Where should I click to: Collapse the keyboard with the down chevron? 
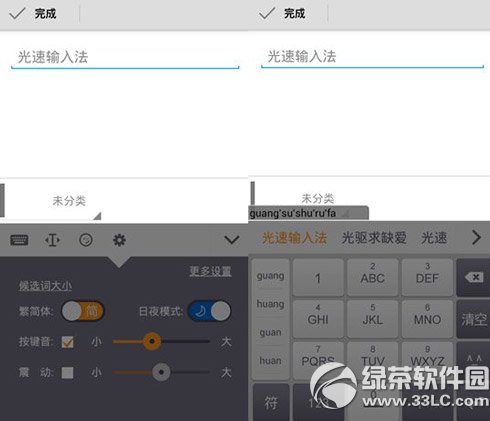click(x=232, y=240)
